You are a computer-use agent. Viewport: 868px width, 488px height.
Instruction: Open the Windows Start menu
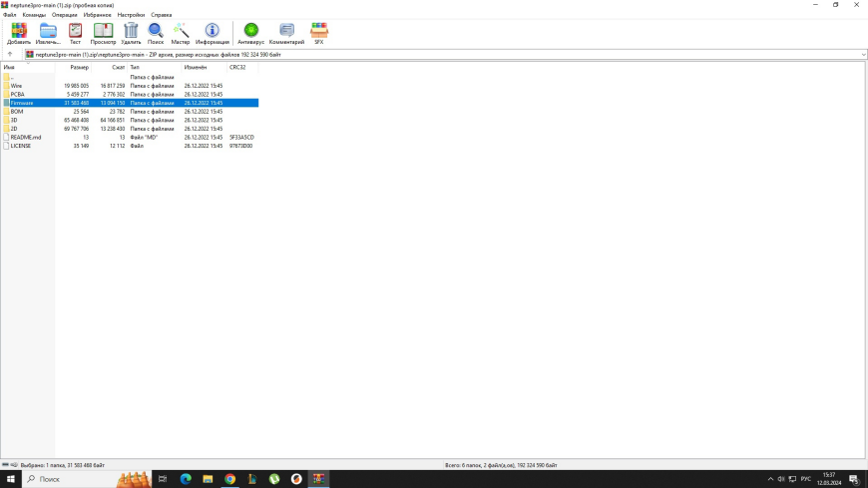[x=11, y=479]
